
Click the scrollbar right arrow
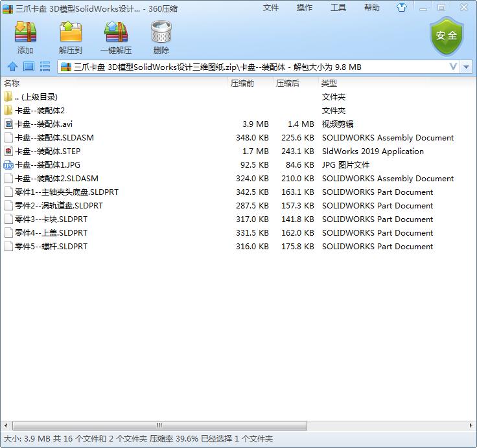coord(471,425)
